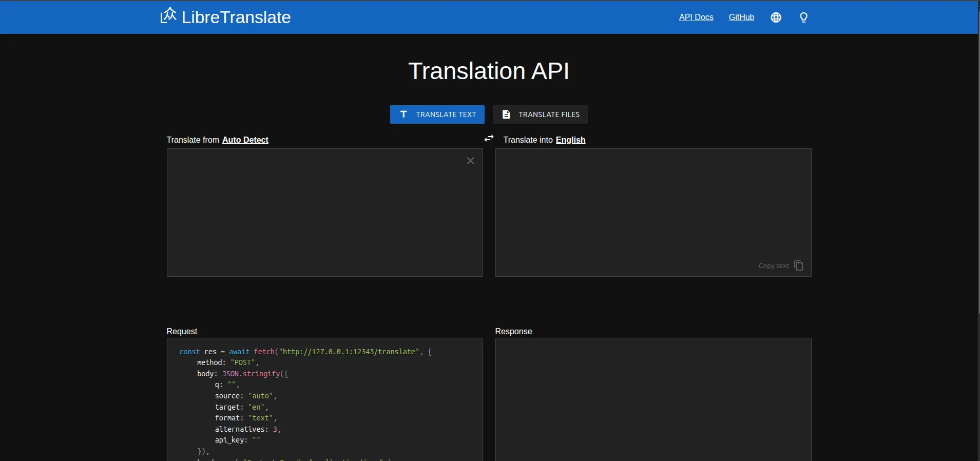Click the 'target: "en"' code line
This screenshot has height=461, width=980.
[241, 407]
